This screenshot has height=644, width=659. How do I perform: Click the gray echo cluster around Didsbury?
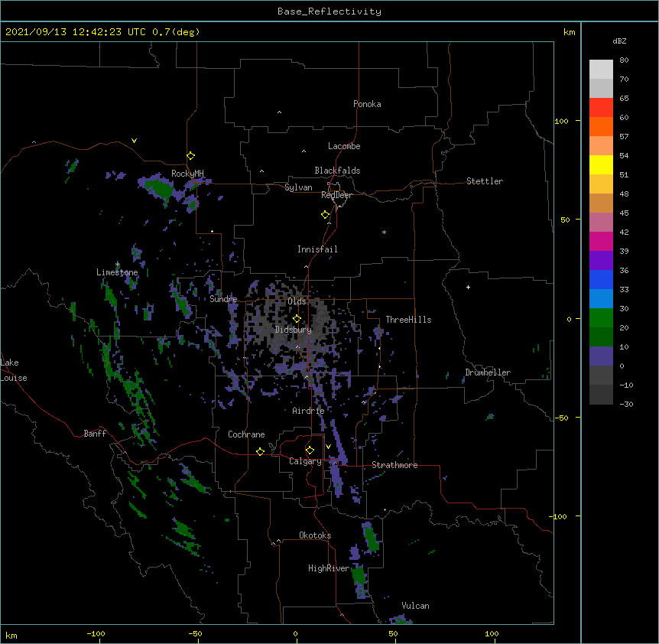point(290,321)
